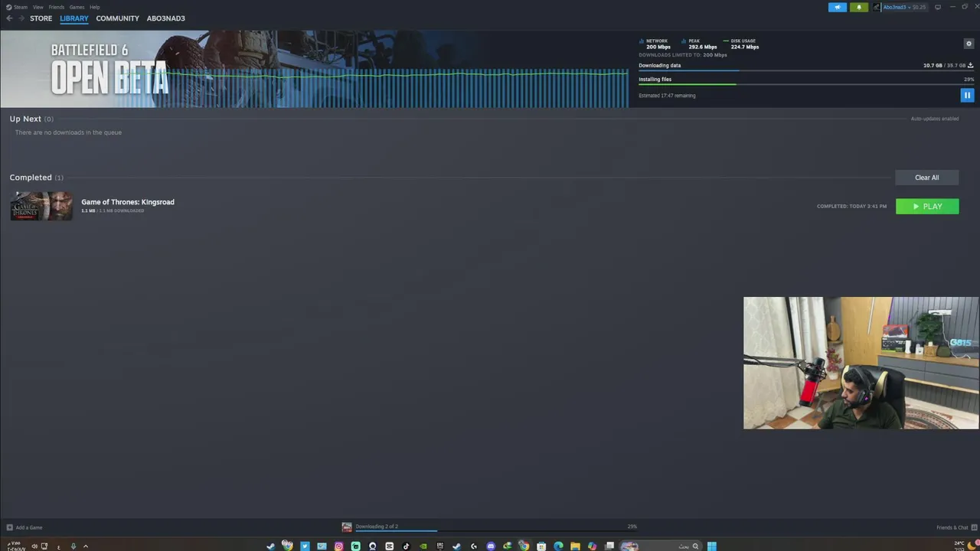Pause the Battlefield 6 download
The width and height of the screenshot is (980, 551).
point(967,95)
